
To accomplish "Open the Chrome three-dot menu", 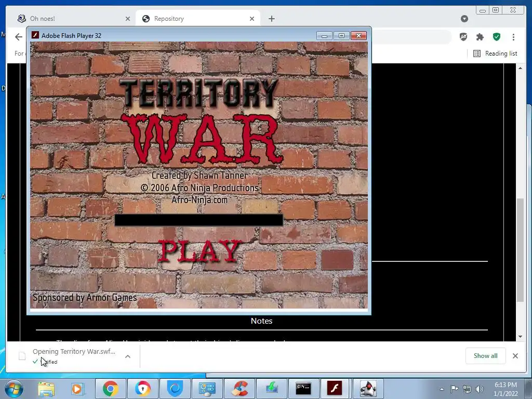I will point(513,37).
